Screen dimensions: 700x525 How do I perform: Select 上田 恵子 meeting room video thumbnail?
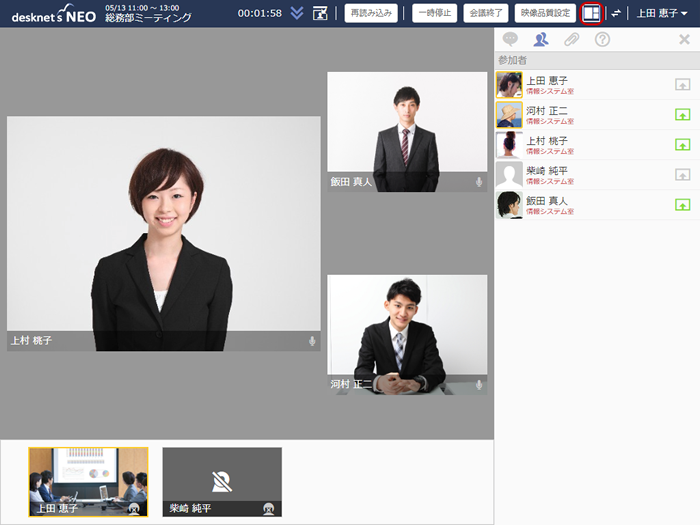[x=88, y=482]
